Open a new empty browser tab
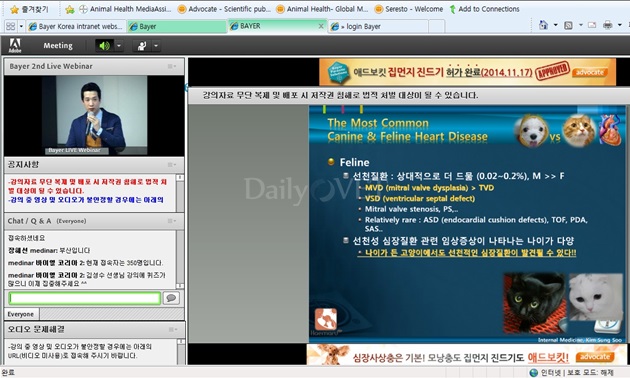The height and width of the screenshot is (378, 630). pyautogui.click(x=436, y=27)
